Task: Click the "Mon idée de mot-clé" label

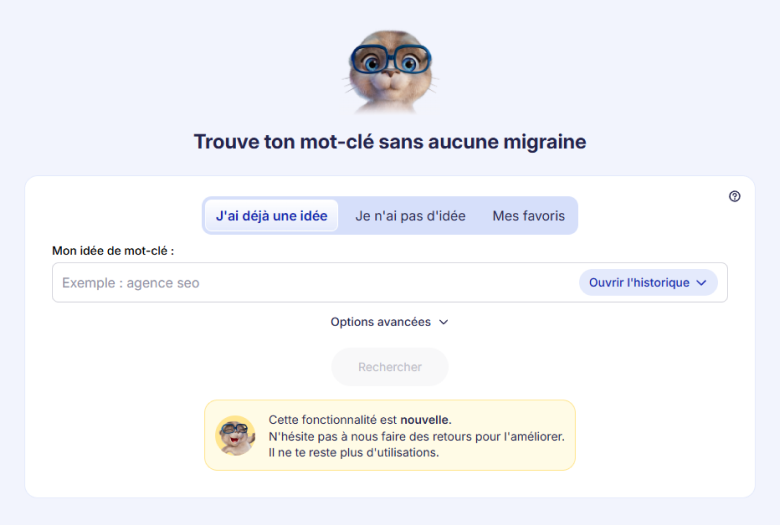Action: (113, 251)
